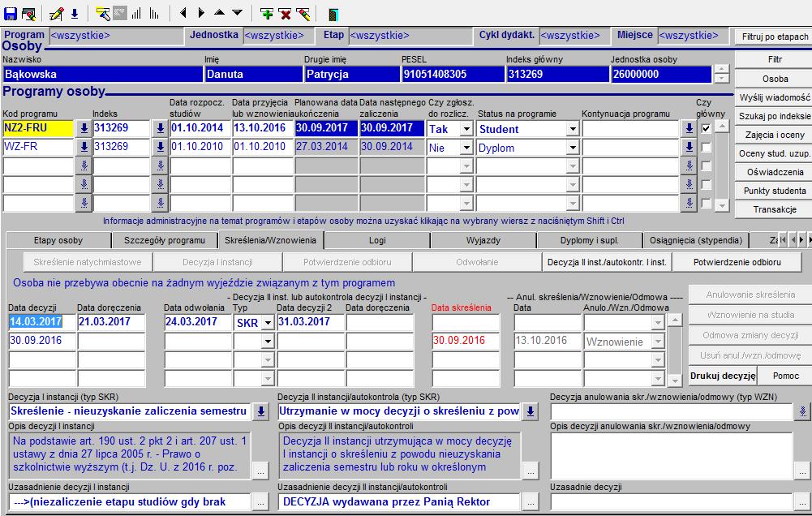The image size is (812, 516).
Task: Open the Typ dropdown showing SKR
Action: (x=268, y=323)
